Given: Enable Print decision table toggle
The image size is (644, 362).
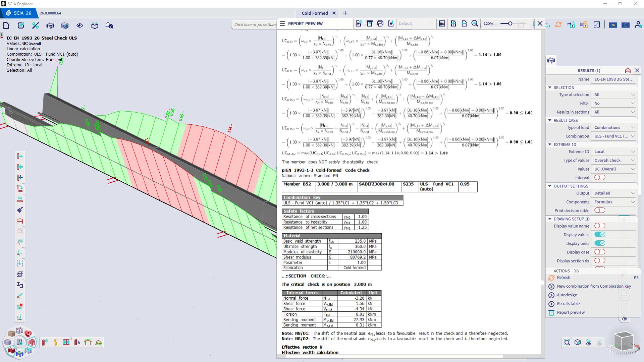Looking at the screenshot, I should click(599, 210).
